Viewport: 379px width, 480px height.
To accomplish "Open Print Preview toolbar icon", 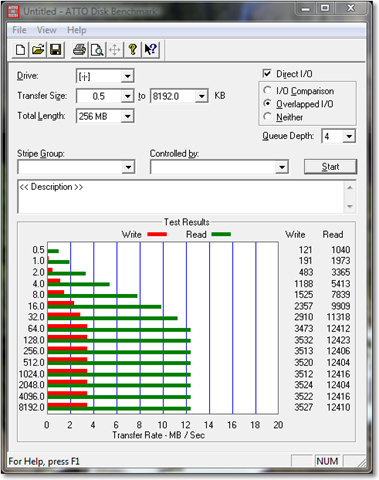I will tap(97, 50).
